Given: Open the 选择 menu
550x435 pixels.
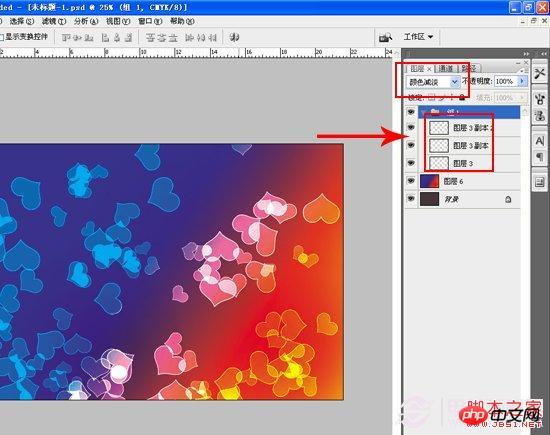Looking at the screenshot, I should coord(22,21).
